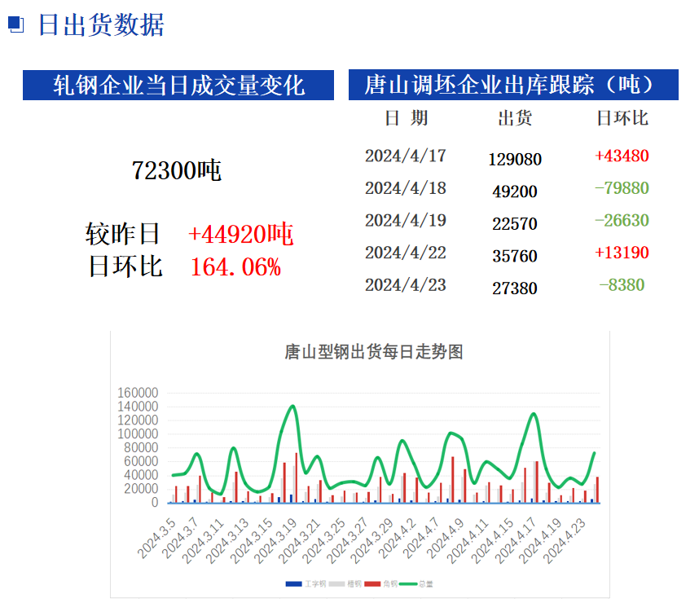Select the 2024/4/17 date row
This screenshot has height=616, width=699.
coord(406,156)
